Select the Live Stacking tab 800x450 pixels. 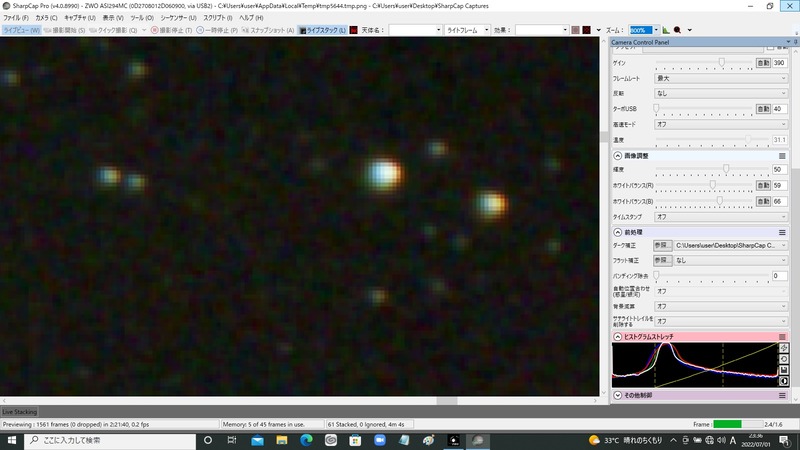pos(19,412)
